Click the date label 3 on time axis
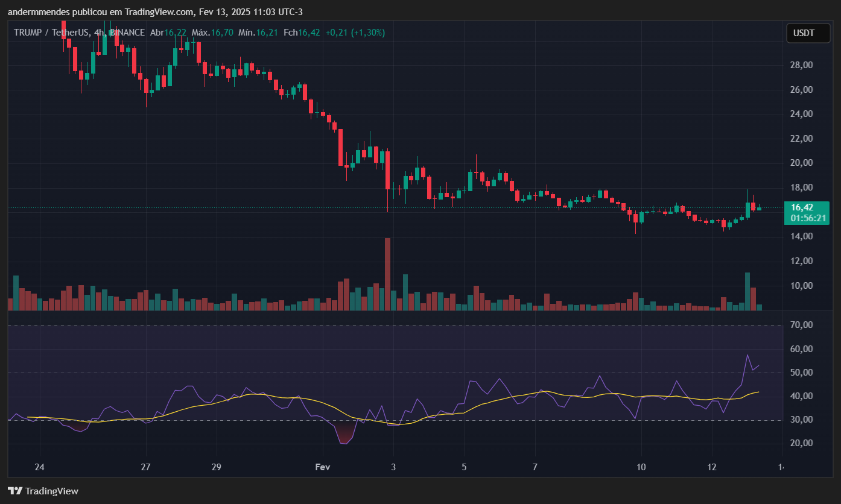The image size is (841, 504). 393,467
